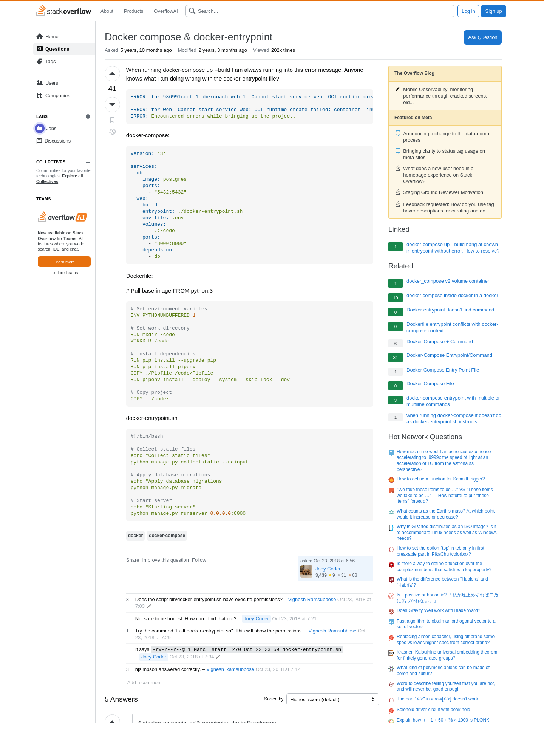
Task: Open 'How to define a function for Schmitt trigger?'
Action: point(440,479)
